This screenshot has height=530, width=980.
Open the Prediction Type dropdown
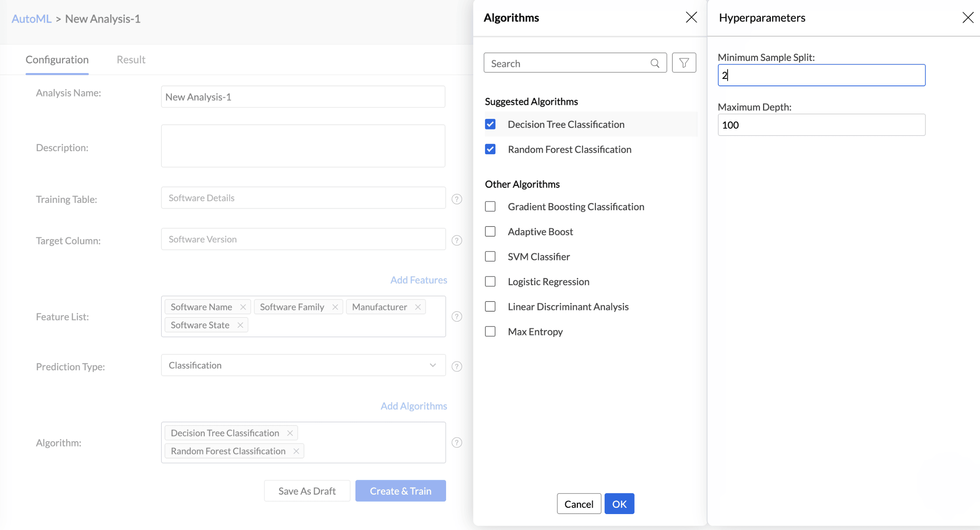(x=303, y=365)
